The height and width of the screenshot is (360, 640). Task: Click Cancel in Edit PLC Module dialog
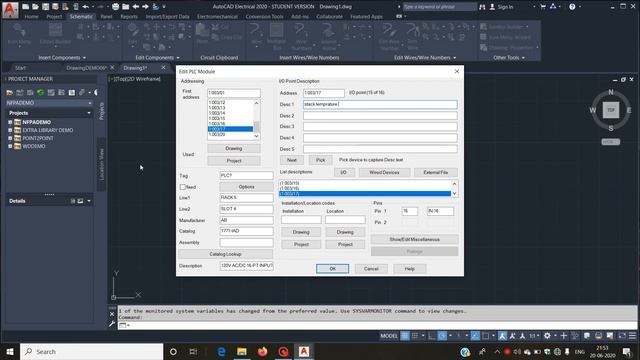click(x=371, y=269)
